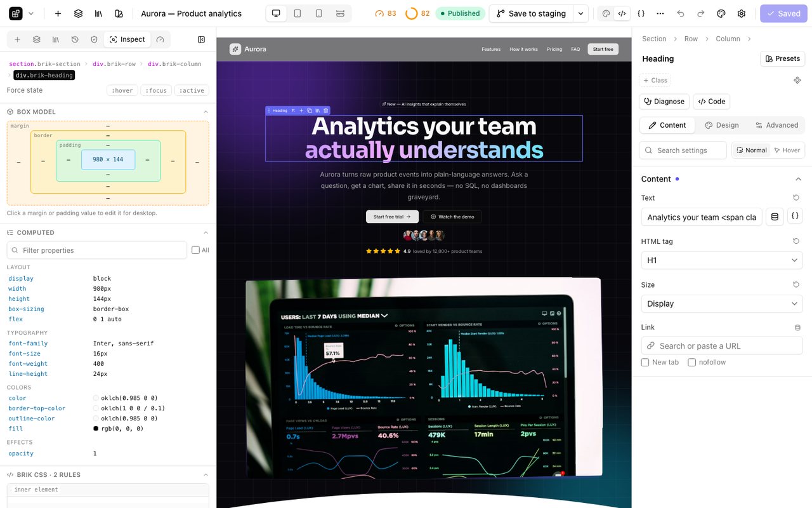Click the Save to staging button

point(531,13)
